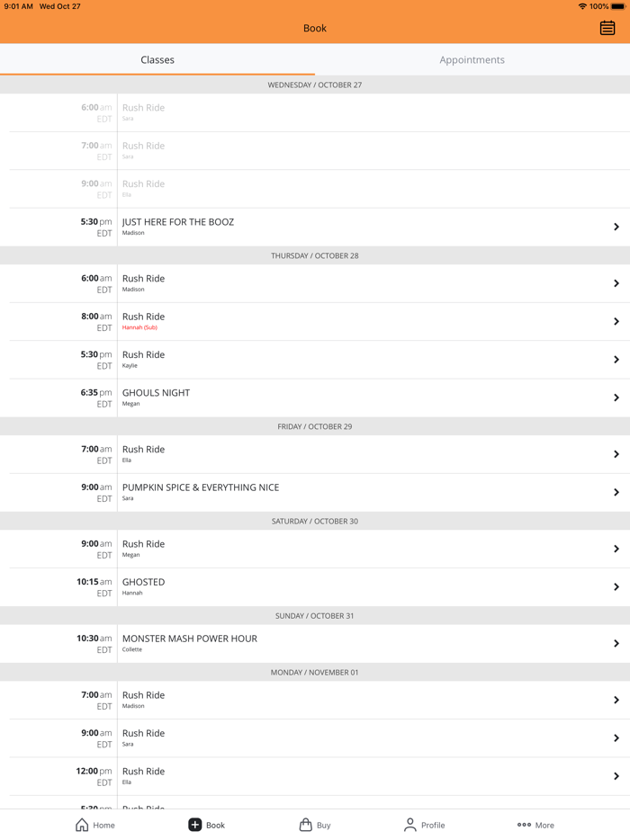Open the Profile person icon
The height and width of the screenshot is (840, 630).
410,825
